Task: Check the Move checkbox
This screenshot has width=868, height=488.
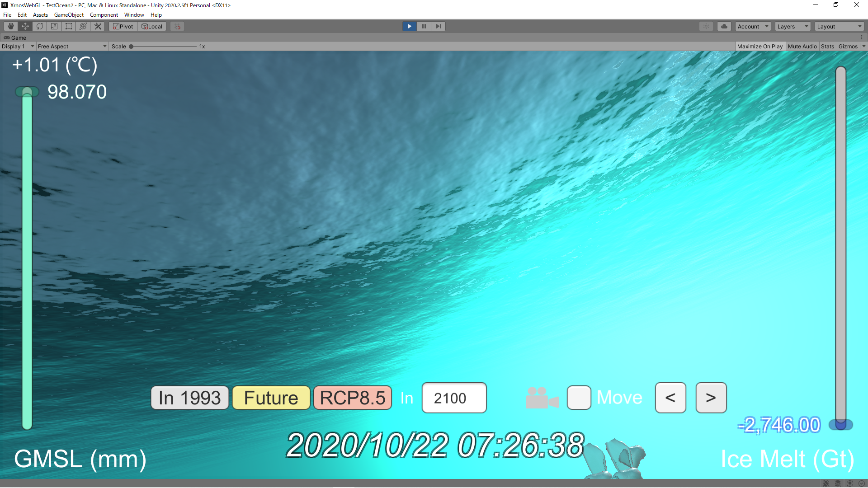Action: click(579, 398)
